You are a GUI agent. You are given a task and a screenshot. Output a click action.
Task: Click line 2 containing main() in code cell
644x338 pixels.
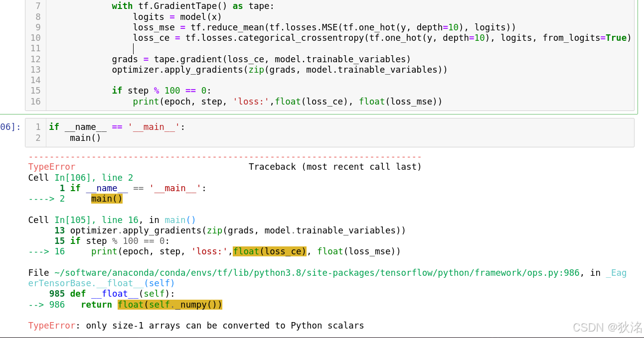pos(86,138)
